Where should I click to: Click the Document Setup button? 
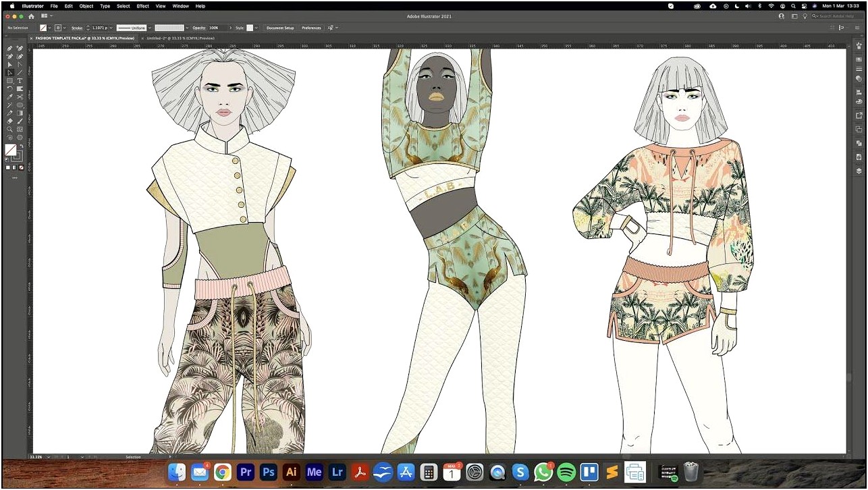point(280,28)
